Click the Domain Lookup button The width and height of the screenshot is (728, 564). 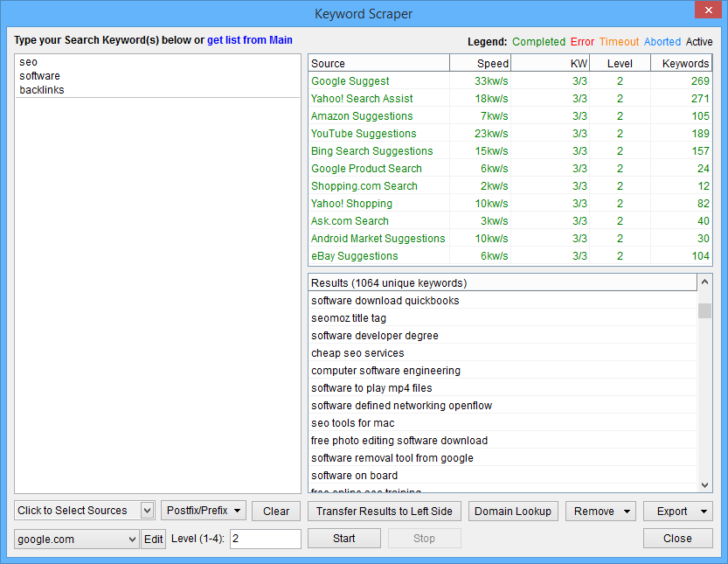pyautogui.click(x=513, y=511)
